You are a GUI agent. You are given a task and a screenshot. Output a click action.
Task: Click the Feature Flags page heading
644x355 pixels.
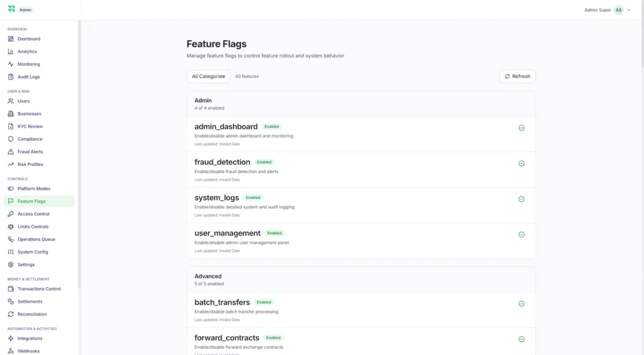(216, 44)
